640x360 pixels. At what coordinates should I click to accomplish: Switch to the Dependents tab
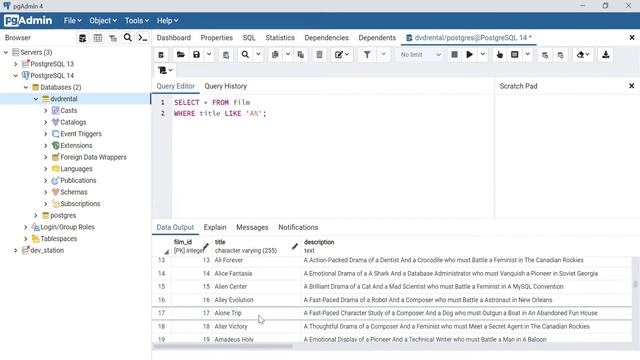tap(377, 38)
